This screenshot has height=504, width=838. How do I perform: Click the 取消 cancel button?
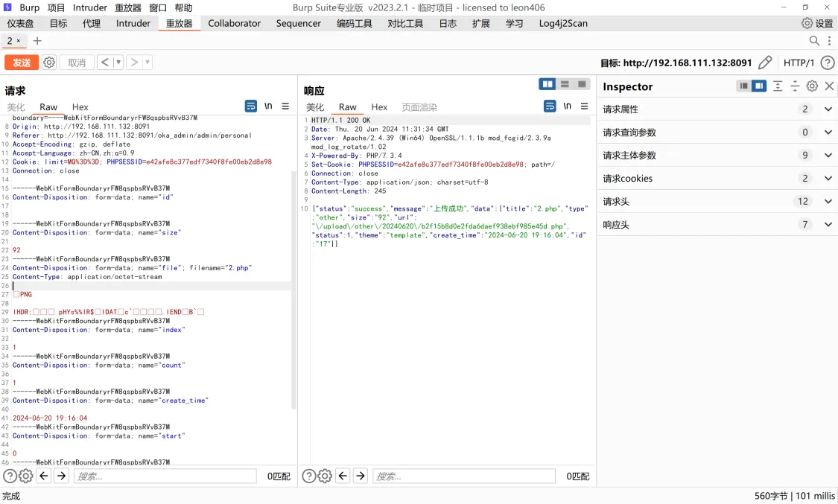tap(77, 63)
